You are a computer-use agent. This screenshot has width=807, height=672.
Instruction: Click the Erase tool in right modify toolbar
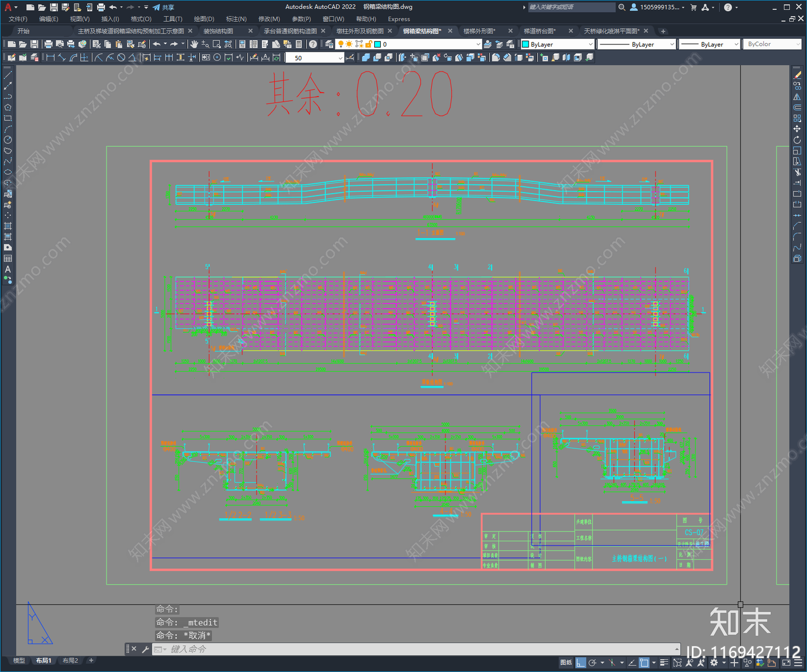(x=797, y=75)
